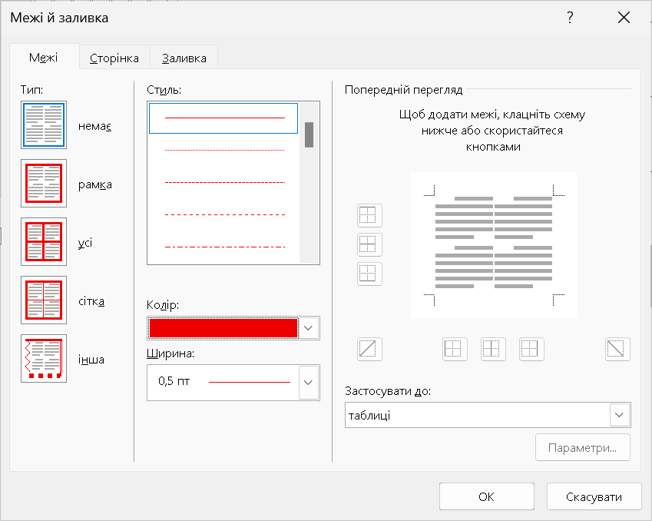The height and width of the screenshot is (521, 652).
Task: Toggle diagonal up border button
Action: [369, 349]
